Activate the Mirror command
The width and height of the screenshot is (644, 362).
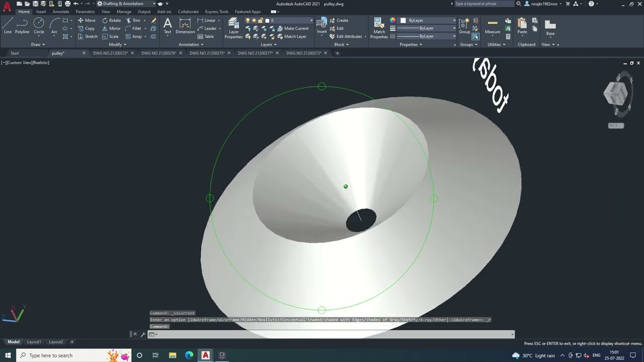tap(111, 29)
